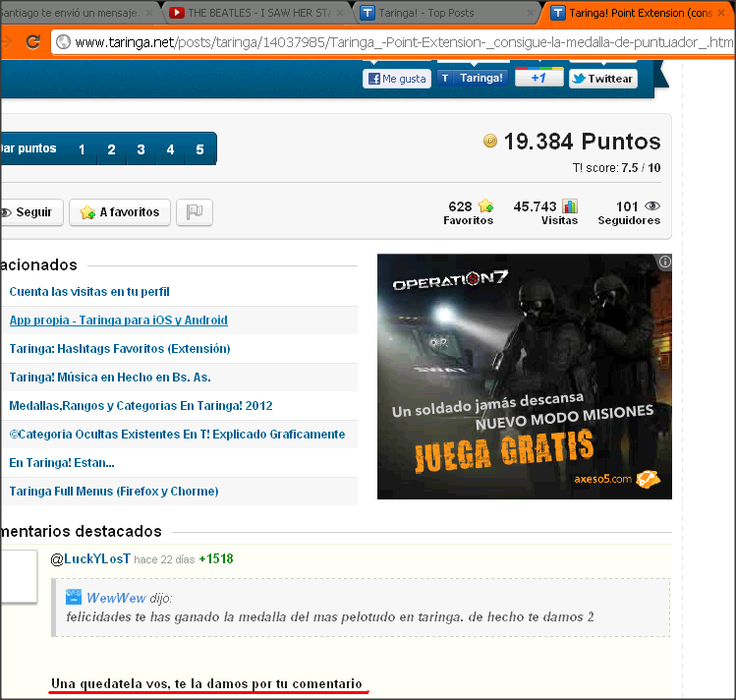The height and width of the screenshot is (700, 736).
Task: Click the Facebook Me gusta button
Action: 397,79
